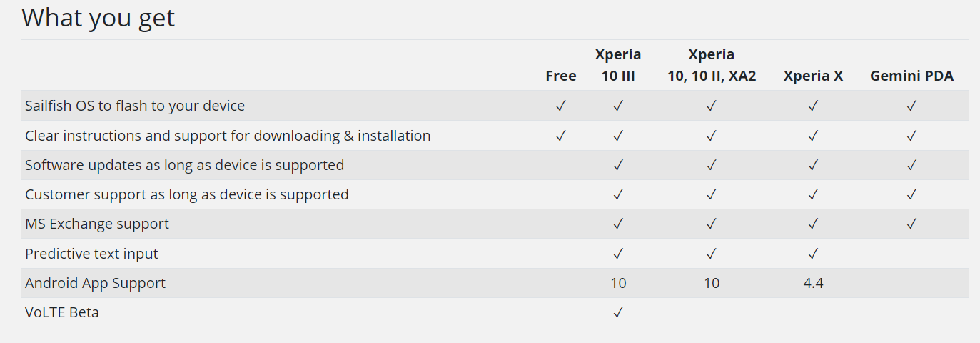Click the VoLTE Beta row label
Screen dimensions: 980x343
click(62, 312)
